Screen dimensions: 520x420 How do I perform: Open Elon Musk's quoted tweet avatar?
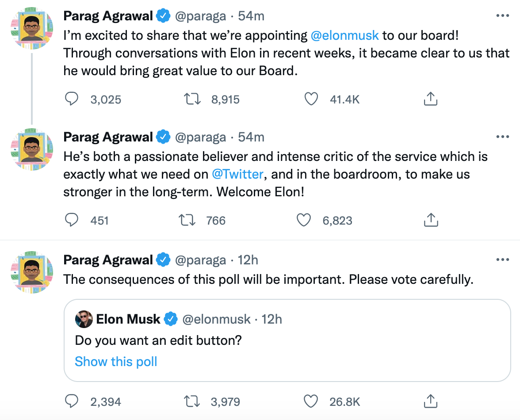click(x=84, y=319)
